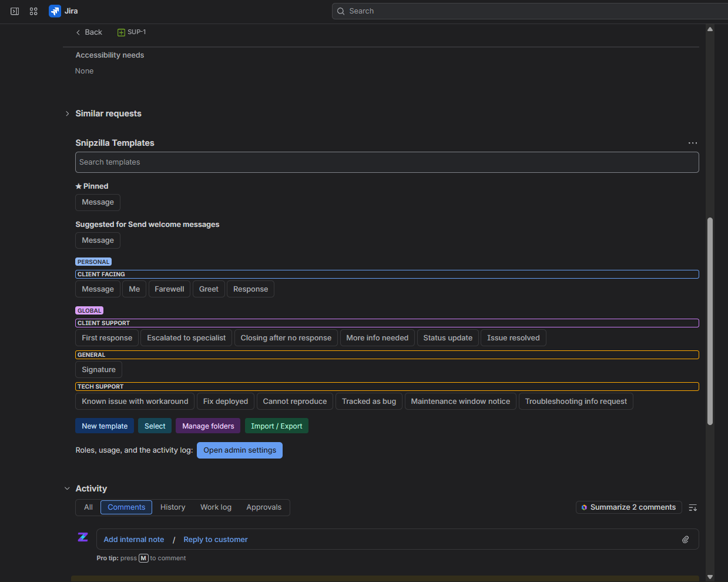Collapse the CLIENT SUPPORT folder
Screen dimensions: 728x582
pyautogui.click(x=387, y=323)
